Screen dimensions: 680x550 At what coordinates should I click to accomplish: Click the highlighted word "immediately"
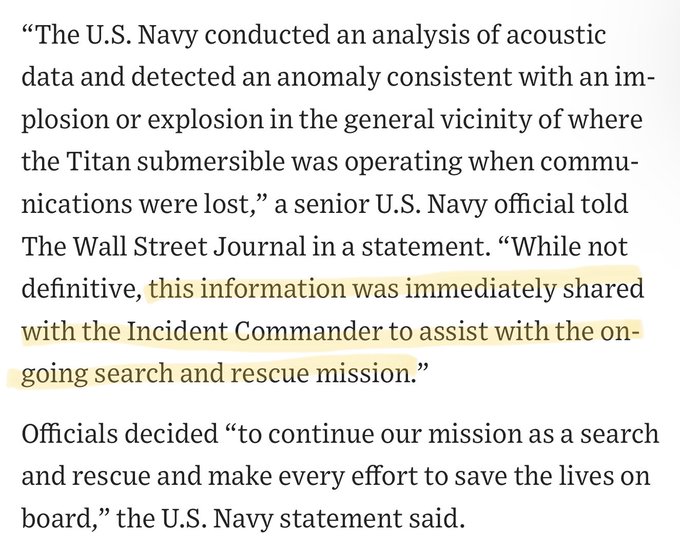[481, 289]
